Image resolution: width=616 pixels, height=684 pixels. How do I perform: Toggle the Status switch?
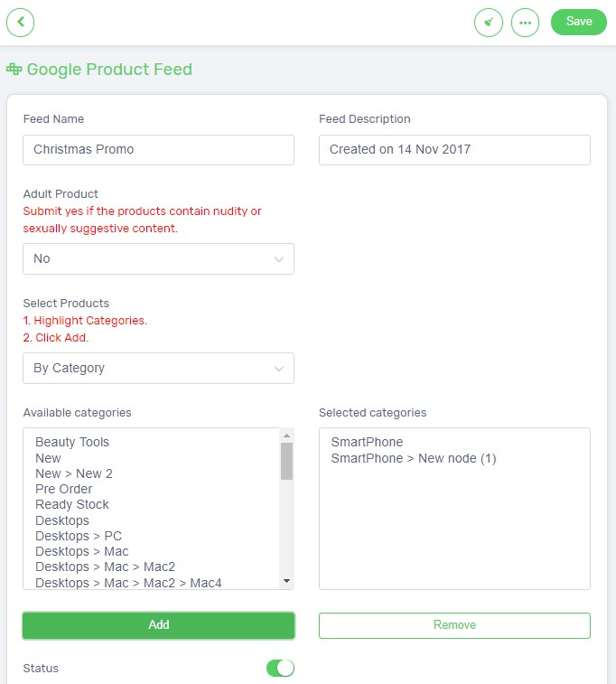coord(280,668)
